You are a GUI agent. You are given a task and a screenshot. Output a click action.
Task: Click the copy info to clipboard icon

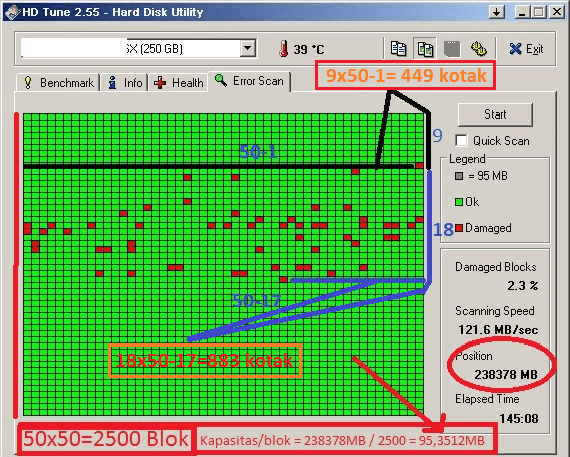click(398, 48)
